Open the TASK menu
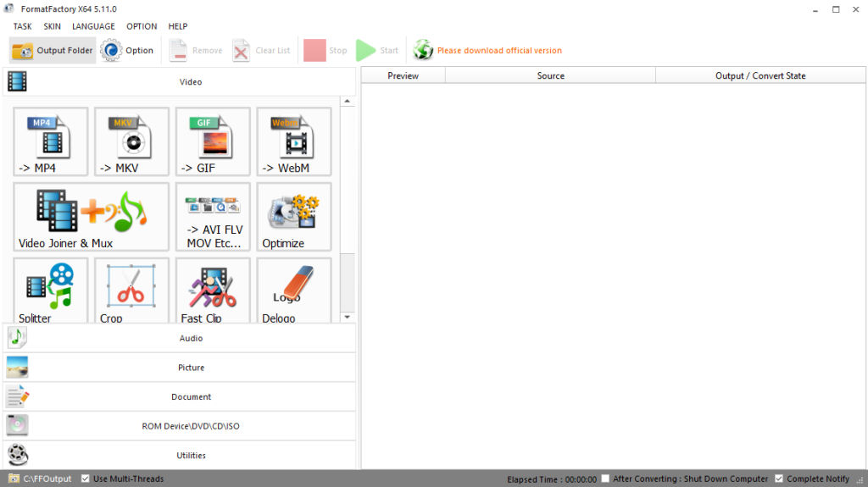The image size is (868, 487). coord(22,26)
